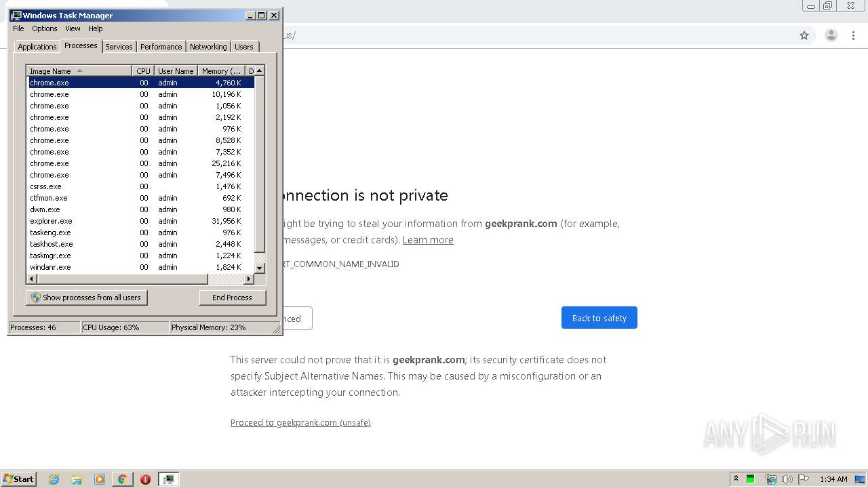The image size is (868, 488).
Task: Select the taskhost.exe process
Action: tap(140, 244)
